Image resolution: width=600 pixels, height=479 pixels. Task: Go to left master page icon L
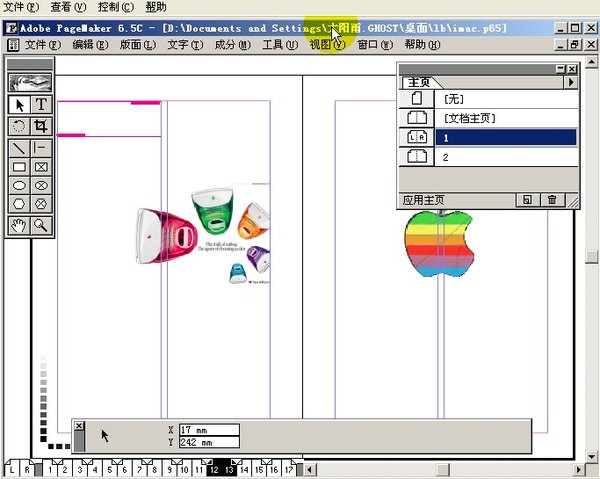[x=12, y=469]
